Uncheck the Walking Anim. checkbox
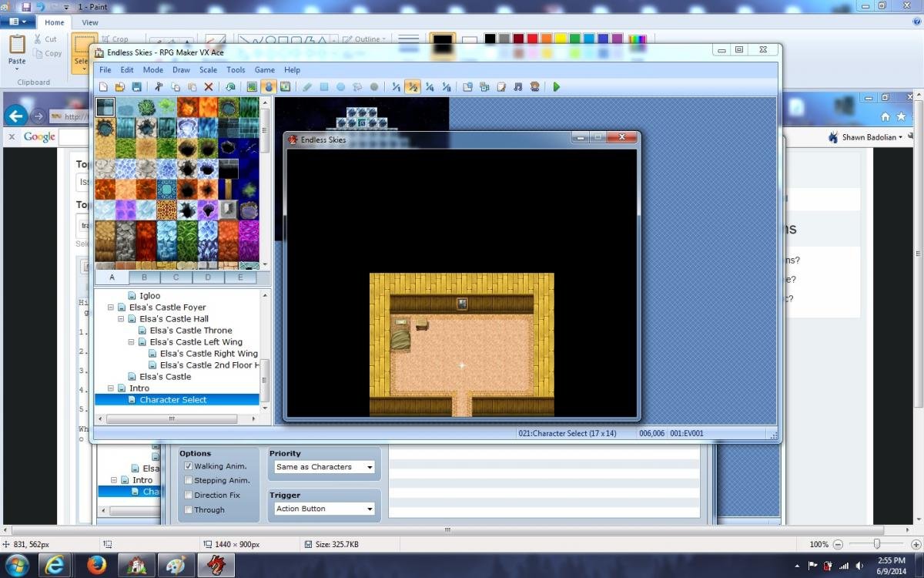Screen dimensions: 924x578 pyautogui.click(x=189, y=466)
